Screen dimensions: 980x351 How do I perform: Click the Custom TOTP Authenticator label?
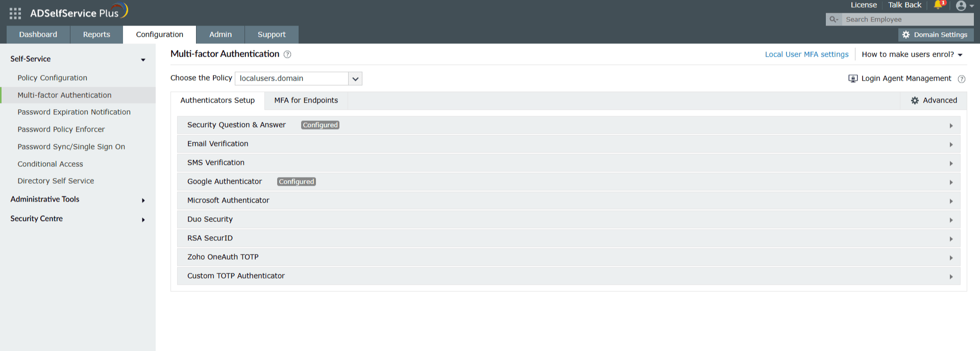(x=236, y=276)
